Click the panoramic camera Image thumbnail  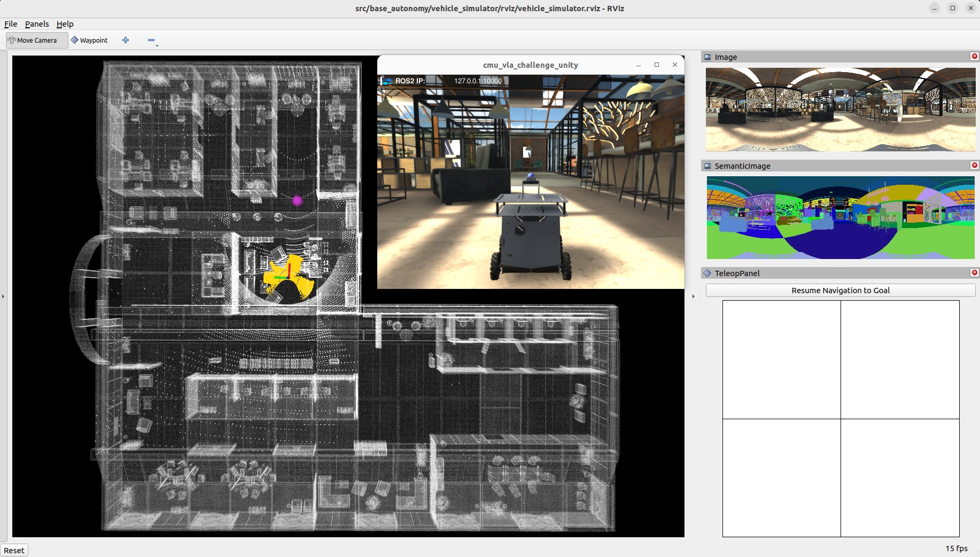(841, 109)
